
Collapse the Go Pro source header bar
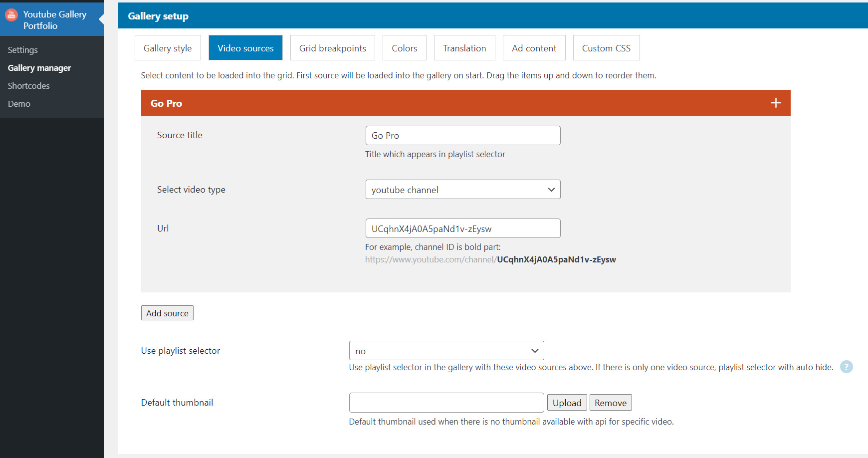(449, 103)
